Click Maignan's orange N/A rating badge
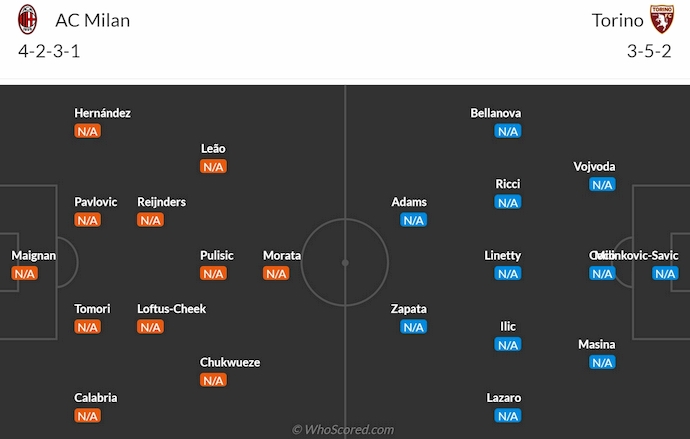Image resolution: width=690 pixels, height=439 pixels. tap(25, 273)
